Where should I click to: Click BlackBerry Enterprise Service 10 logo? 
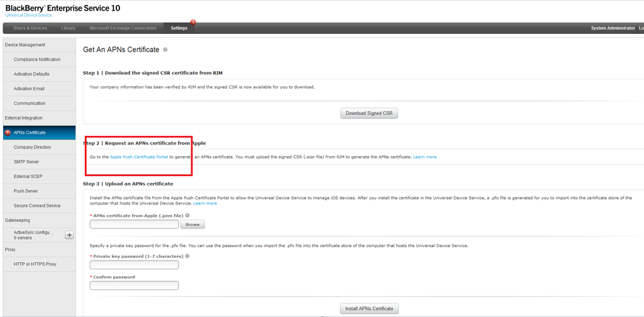[63, 8]
